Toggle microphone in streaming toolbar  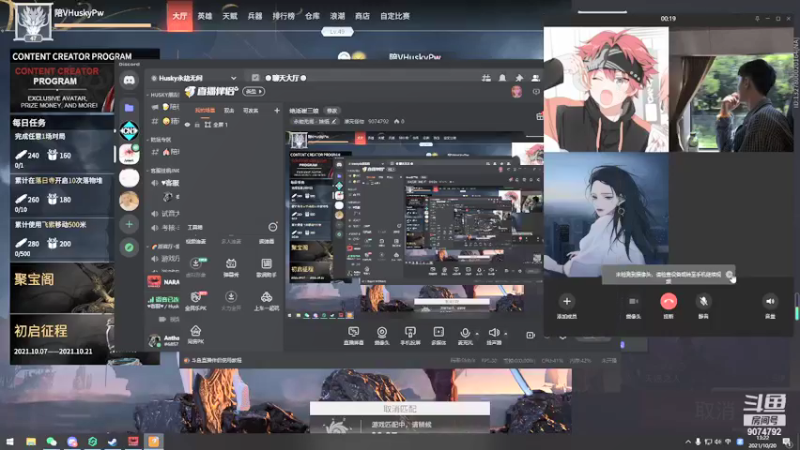[465, 336]
